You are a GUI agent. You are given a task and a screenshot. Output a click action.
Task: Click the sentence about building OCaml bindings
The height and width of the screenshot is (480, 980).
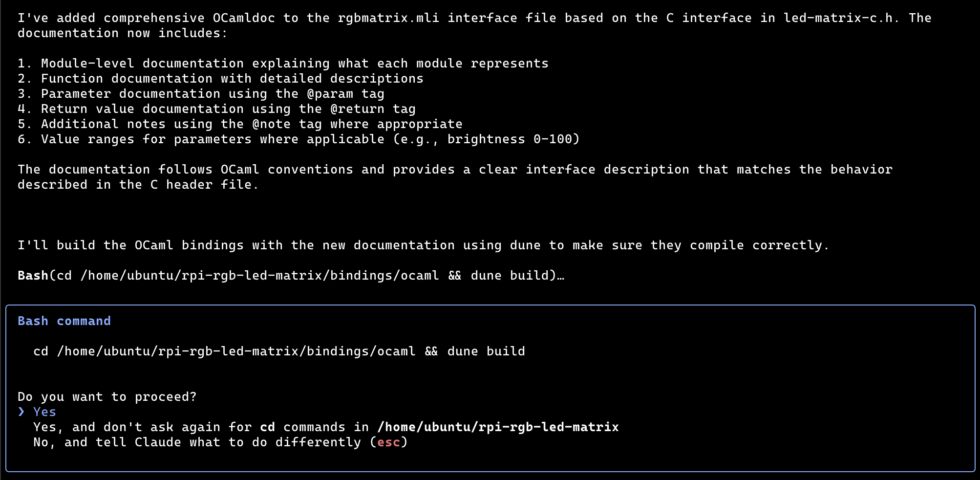pos(424,245)
